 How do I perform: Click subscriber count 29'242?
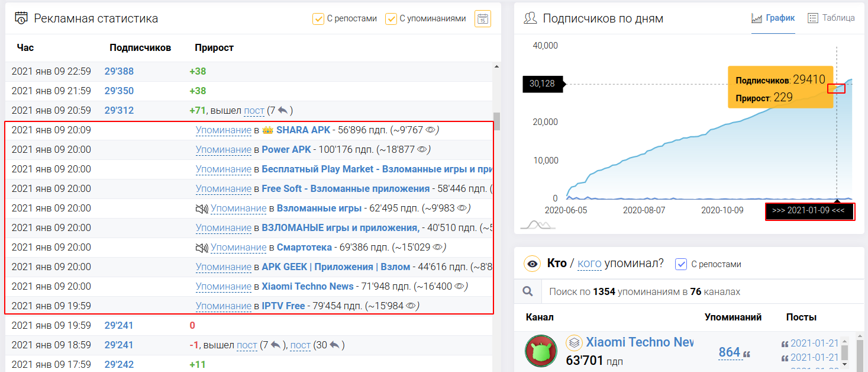point(119,364)
